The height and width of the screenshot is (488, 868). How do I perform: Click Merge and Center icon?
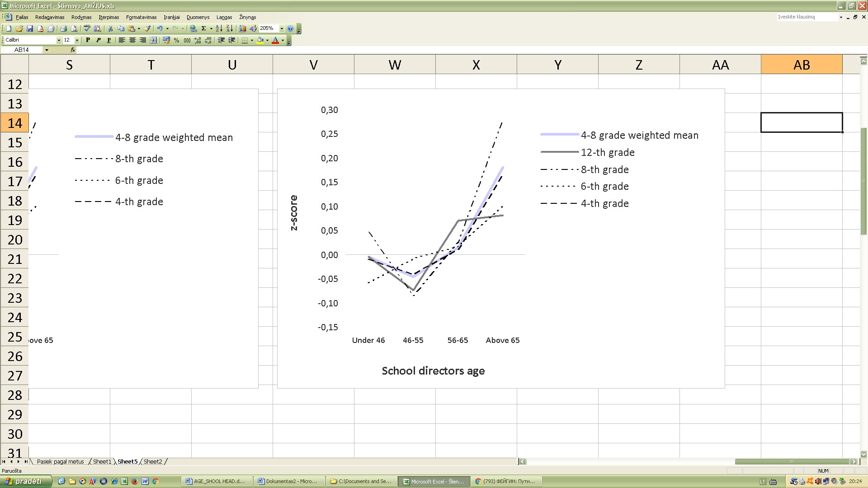(153, 40)
